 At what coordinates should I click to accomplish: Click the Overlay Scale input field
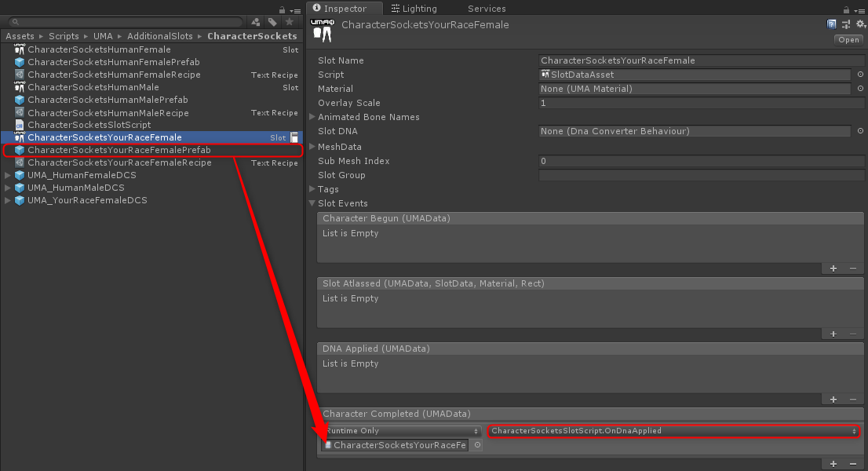[x=695, y=104]
